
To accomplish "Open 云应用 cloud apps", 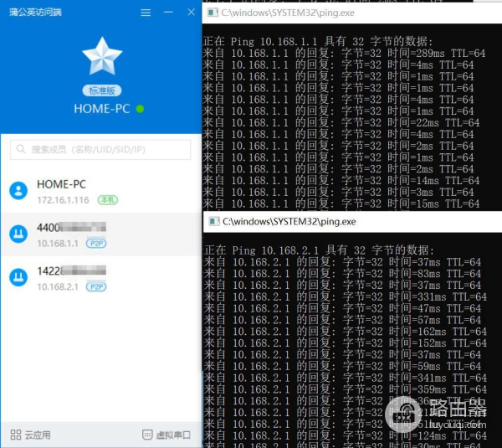I will (31, 435).
